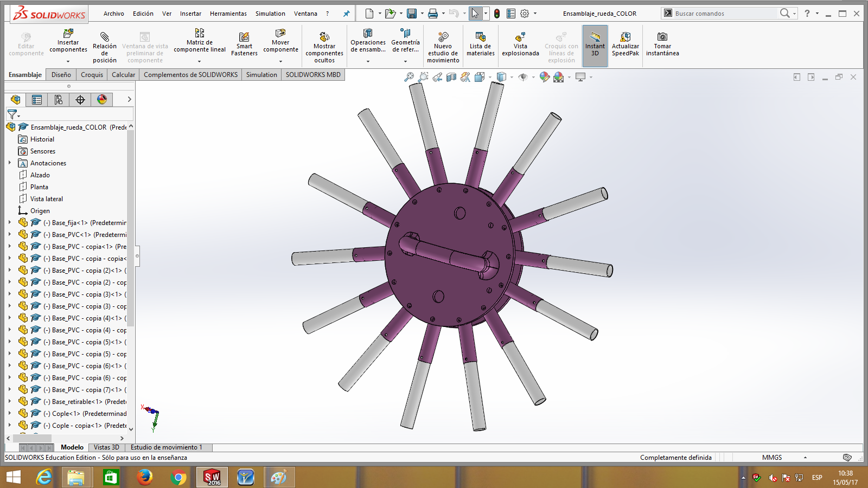Open Matriz de componente lineal dropdown arrow
The height and width of the screenshot is (488, 868).
pyautogui.click(x=200, y=61)
